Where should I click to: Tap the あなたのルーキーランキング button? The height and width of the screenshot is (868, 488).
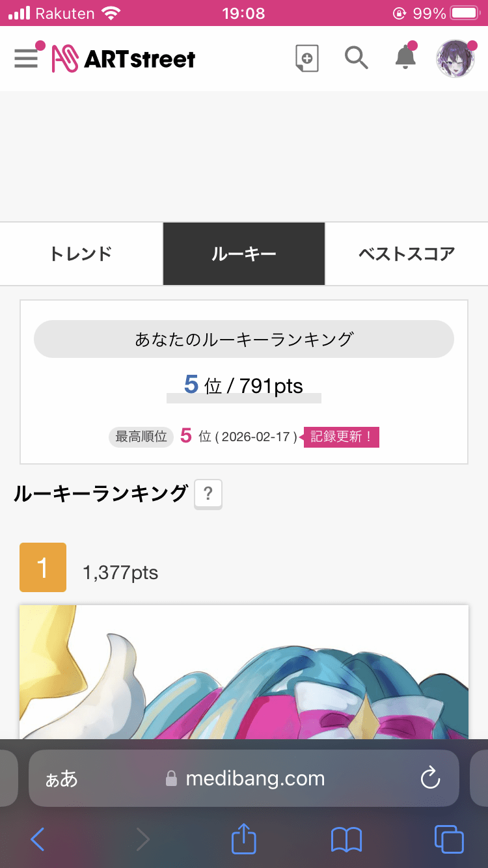tap(244, 339)
